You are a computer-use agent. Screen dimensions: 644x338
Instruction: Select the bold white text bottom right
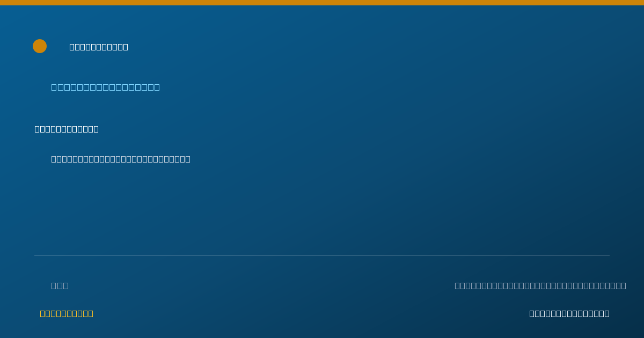tap(569, 313)
